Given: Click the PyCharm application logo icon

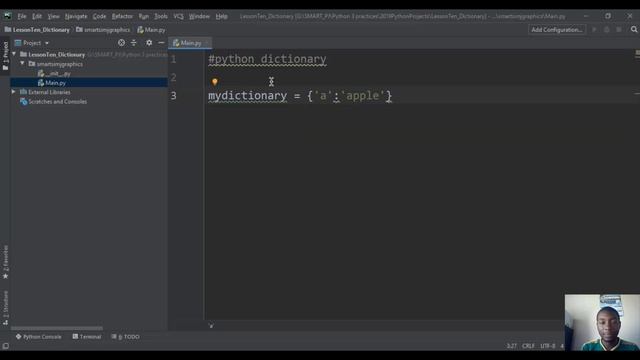Looking at the screenshot, I should click(x=8, y=16).
